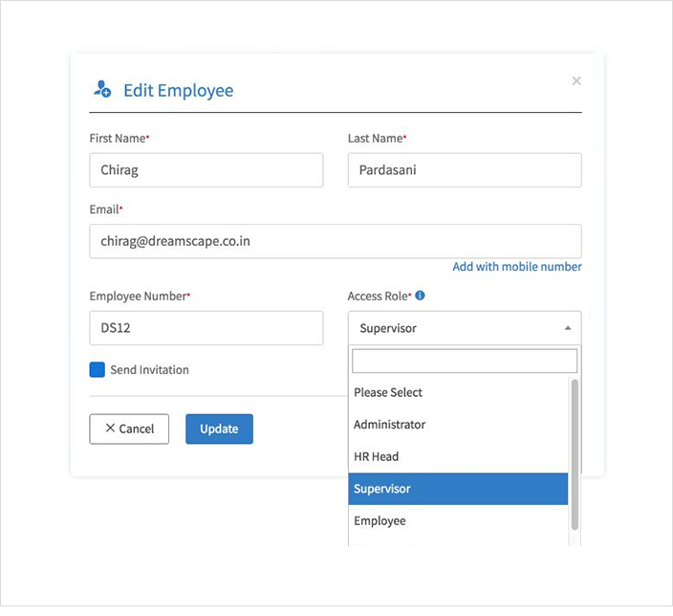The width and height of the screenshot is (673, 616).
Task: Click the Cancel button
Action: click(x=129, y=429)
